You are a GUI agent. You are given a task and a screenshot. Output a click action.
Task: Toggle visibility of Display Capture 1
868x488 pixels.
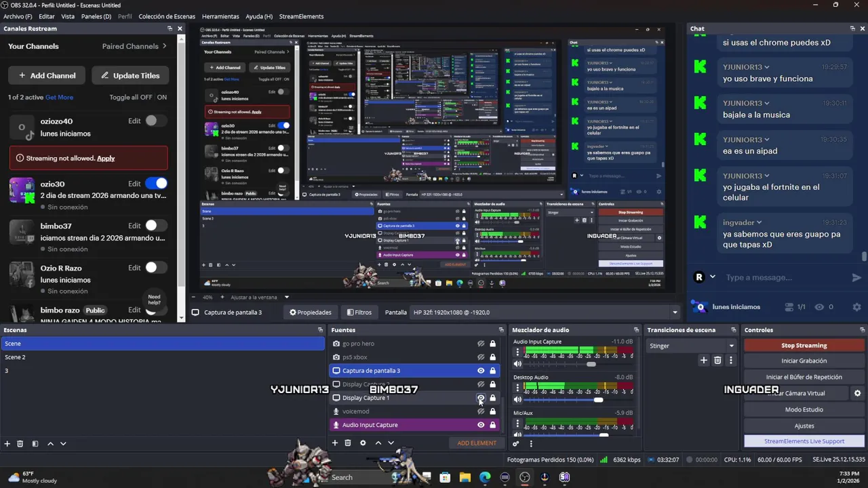click(x=481, y=398)
